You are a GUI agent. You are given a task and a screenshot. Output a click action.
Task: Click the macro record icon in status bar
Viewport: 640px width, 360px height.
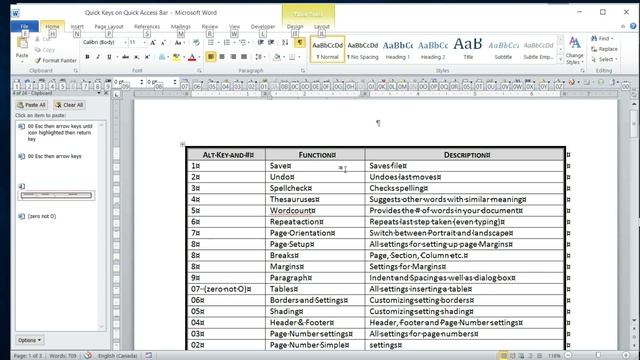(x=149, y=356)
